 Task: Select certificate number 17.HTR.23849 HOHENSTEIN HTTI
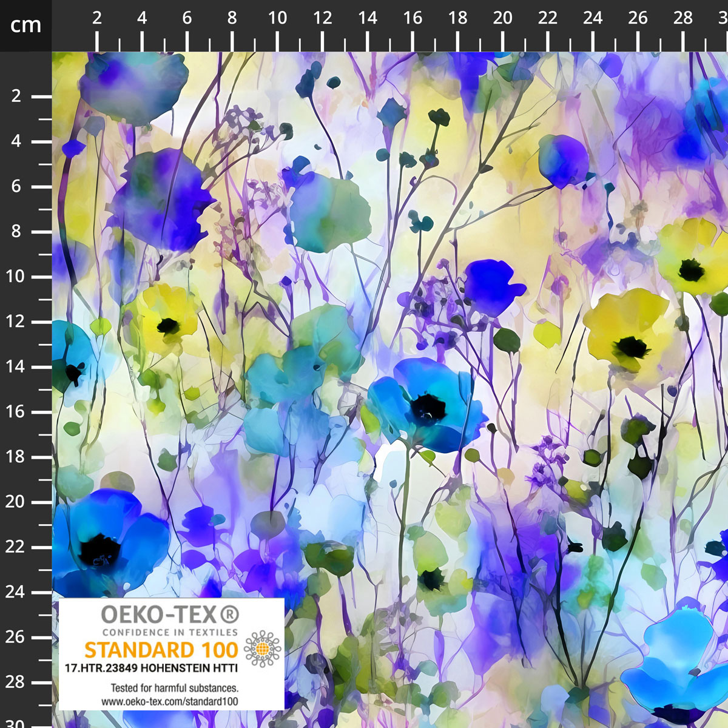click(151, 668)
